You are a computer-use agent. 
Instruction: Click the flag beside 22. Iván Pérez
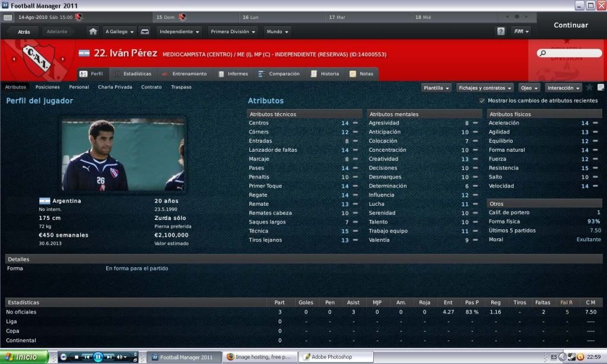pos(84,53)
